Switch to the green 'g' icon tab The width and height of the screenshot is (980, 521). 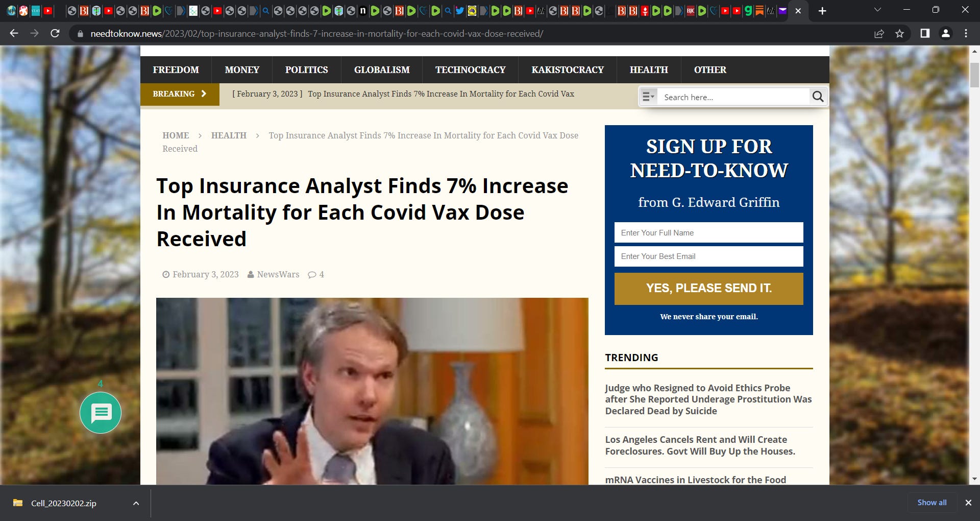(x=748, y=11)
